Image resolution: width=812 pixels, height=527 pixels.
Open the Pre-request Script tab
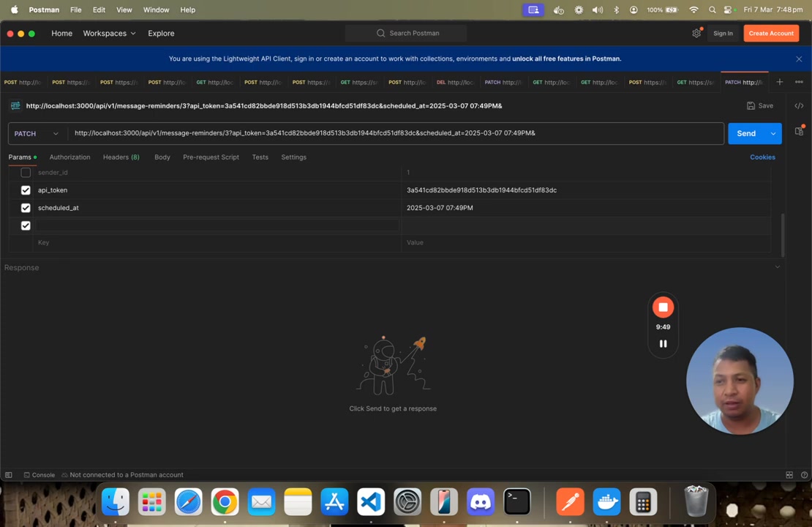tap(211, 157)
